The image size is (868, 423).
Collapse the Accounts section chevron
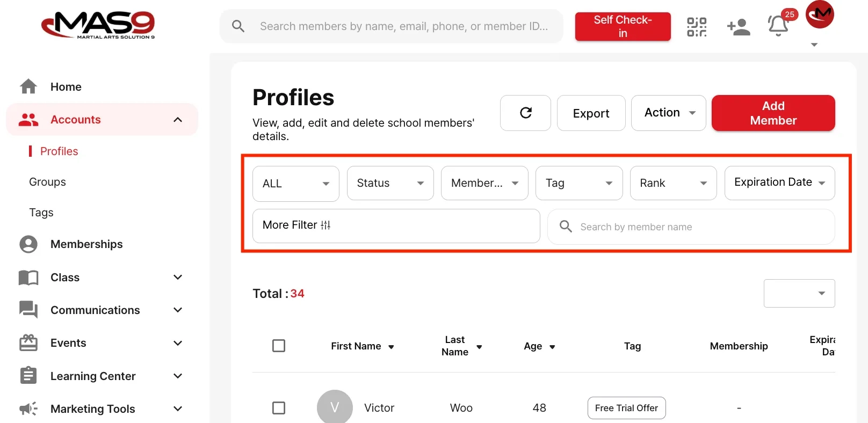coord(178,120)
